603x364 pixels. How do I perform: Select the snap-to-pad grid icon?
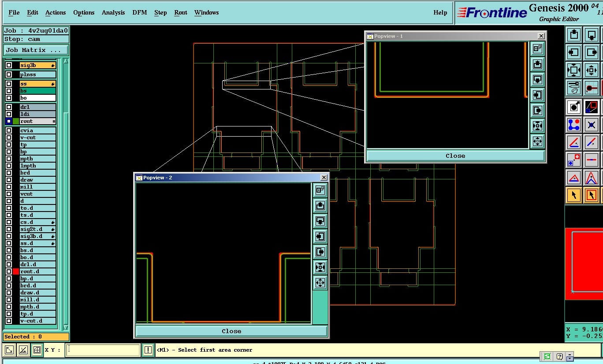coord(591,88)
